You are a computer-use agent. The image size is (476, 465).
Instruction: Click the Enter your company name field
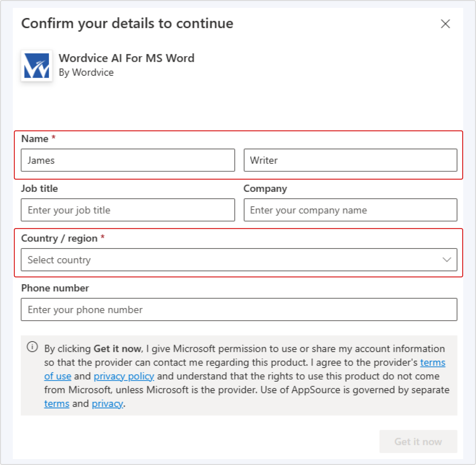click(350, 210)
